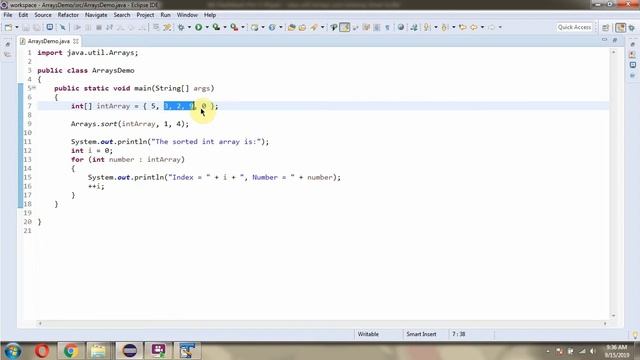The image size is (640, 360).
Task: Click the Coverage run icon
Action: click(x=216, y=27)
